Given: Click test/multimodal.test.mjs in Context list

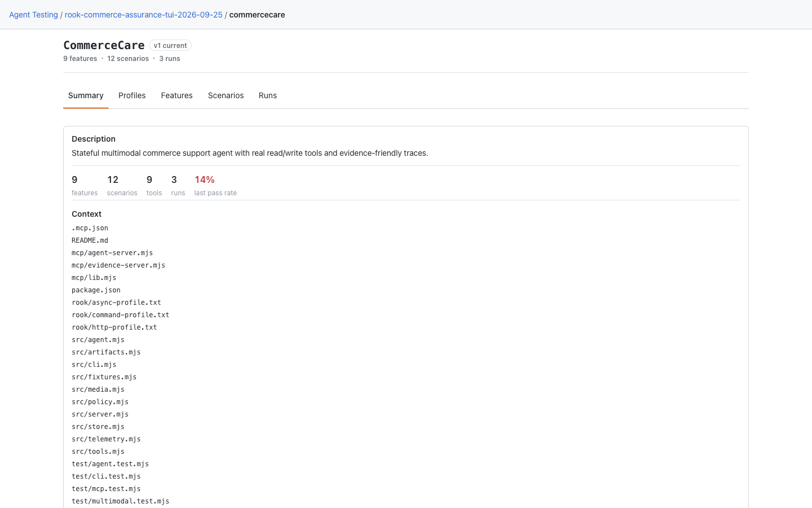Looking at the screenshot, I should 120,501.
